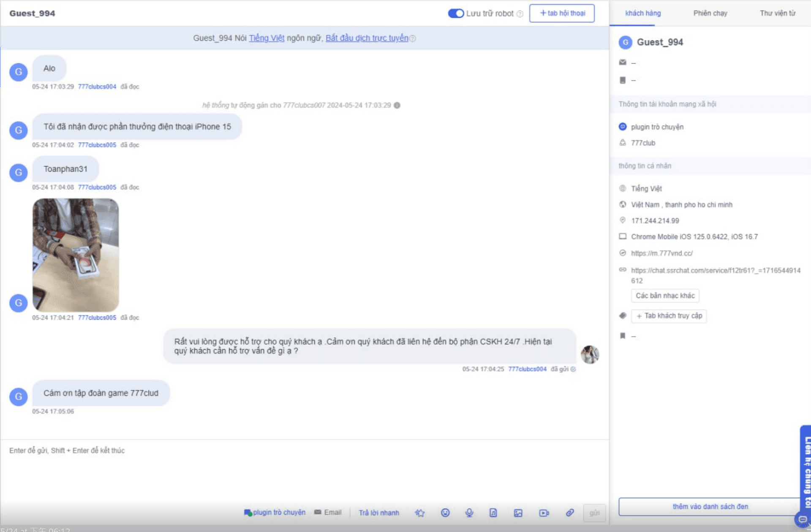Click thêm vào danh sách đen button

coord(710,506)
